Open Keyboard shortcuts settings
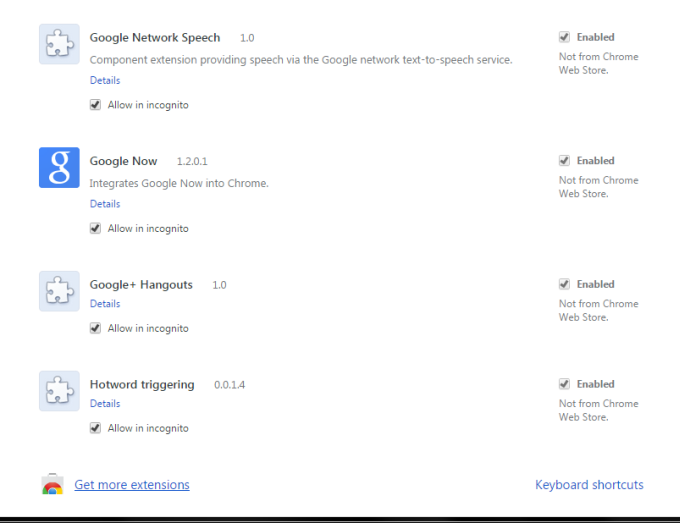This screenshot has width=680, height=523. click(589, 485)
